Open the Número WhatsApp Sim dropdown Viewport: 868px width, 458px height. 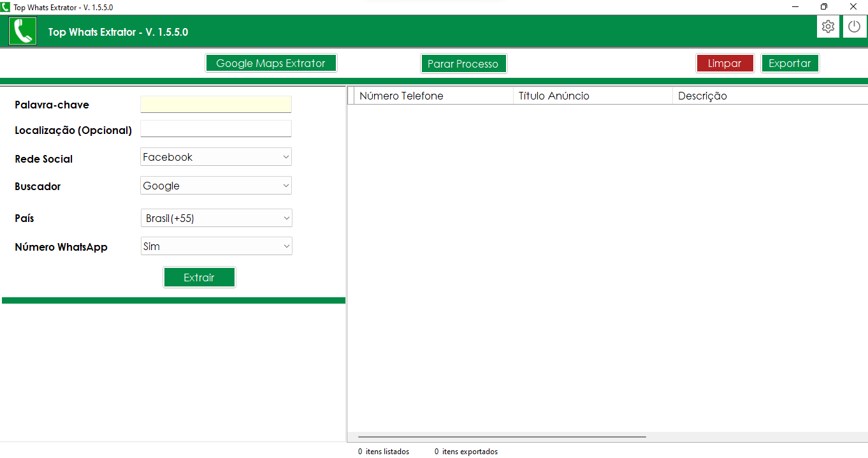click(216, 246)
